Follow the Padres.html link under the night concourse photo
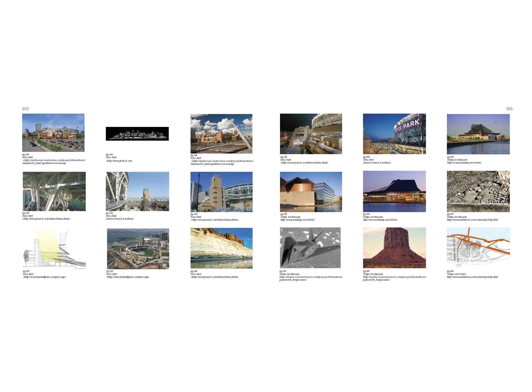Viewport: 532px width, 392px height. coord(305,162)
